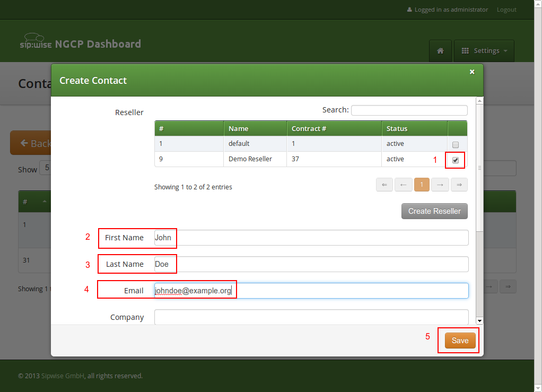Click the previous page left arrow
The height and width of the screenshot is (392, 542).
tap(403, 184)
